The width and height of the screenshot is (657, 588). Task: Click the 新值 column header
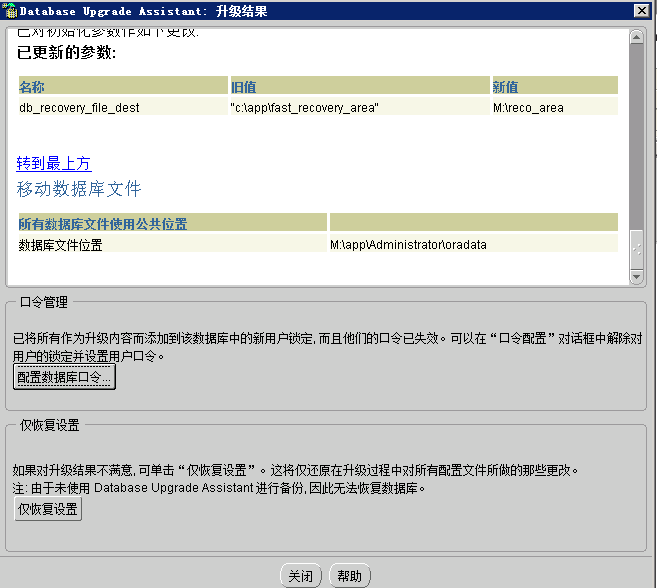point(555,86)
